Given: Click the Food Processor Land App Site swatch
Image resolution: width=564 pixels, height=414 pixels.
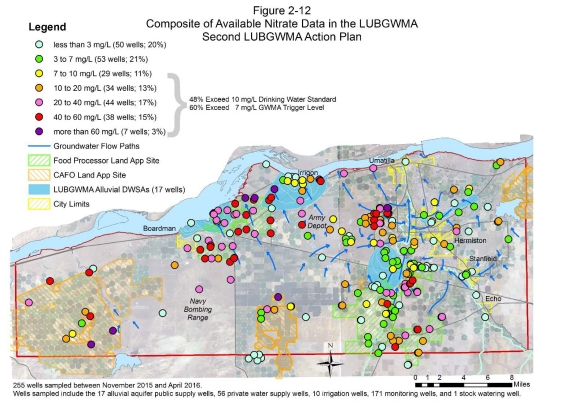Looking at the screenshot, I should [x=39, y=160].
